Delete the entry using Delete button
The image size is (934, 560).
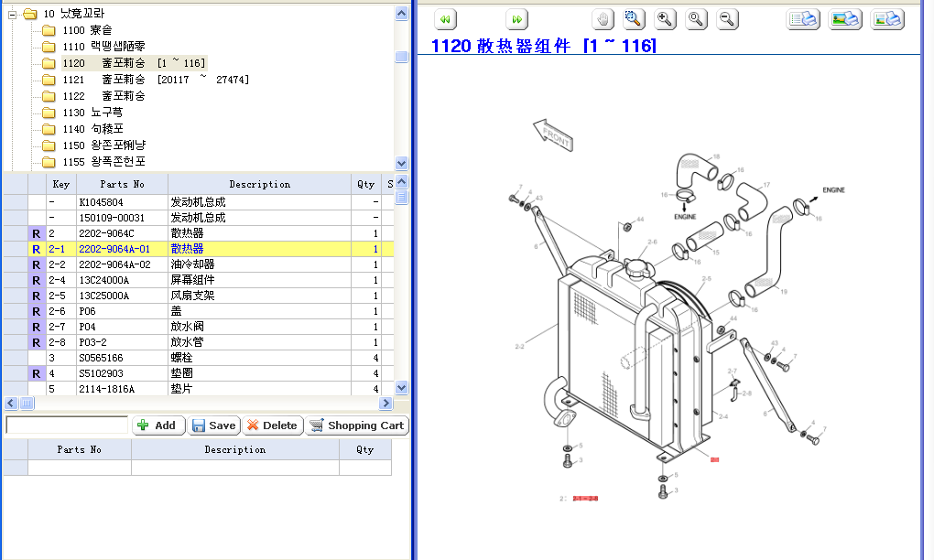point(272,425)
